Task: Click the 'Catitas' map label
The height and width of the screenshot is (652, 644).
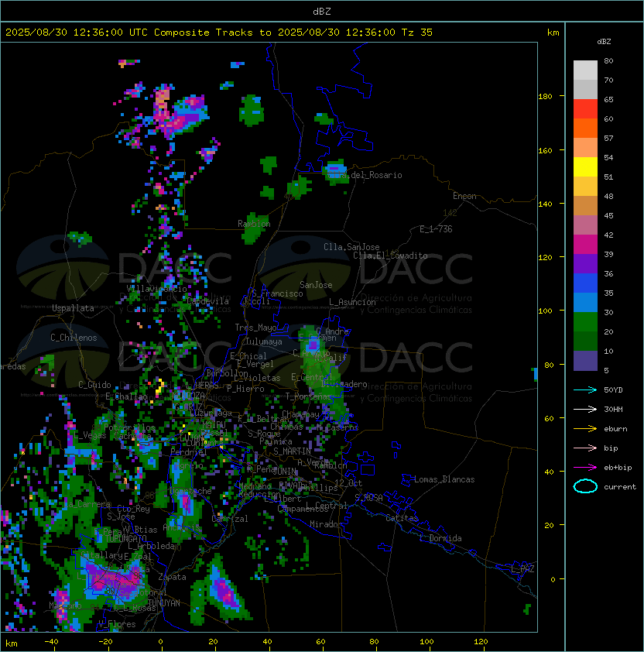Action: pyautogui.click(x=402, y=518)
